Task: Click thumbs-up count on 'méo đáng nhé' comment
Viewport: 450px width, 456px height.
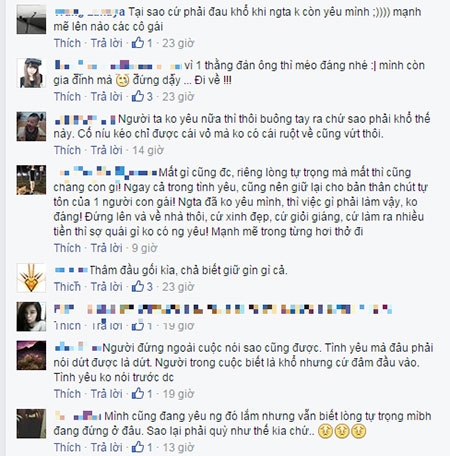Action: pyautogui.click(x=150, y=97)
